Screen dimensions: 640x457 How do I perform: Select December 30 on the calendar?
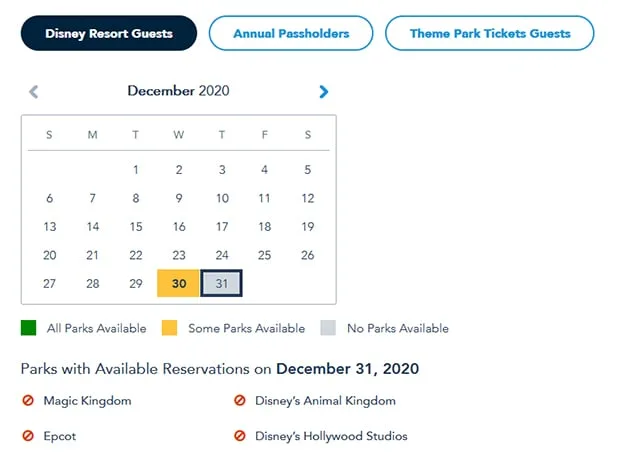tap(178, 283)
